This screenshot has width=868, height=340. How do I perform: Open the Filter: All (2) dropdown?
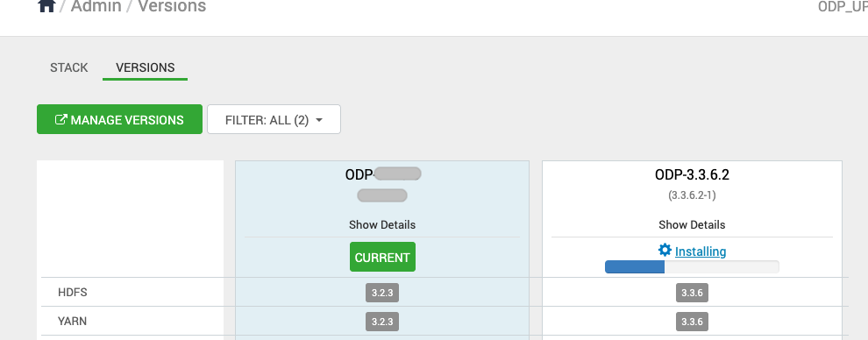(x=274, y=119)
